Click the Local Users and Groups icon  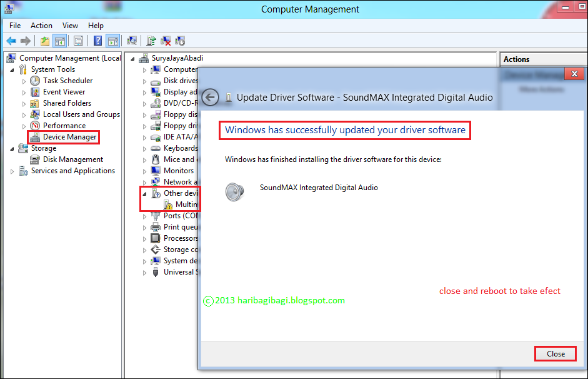pos(35,114)
